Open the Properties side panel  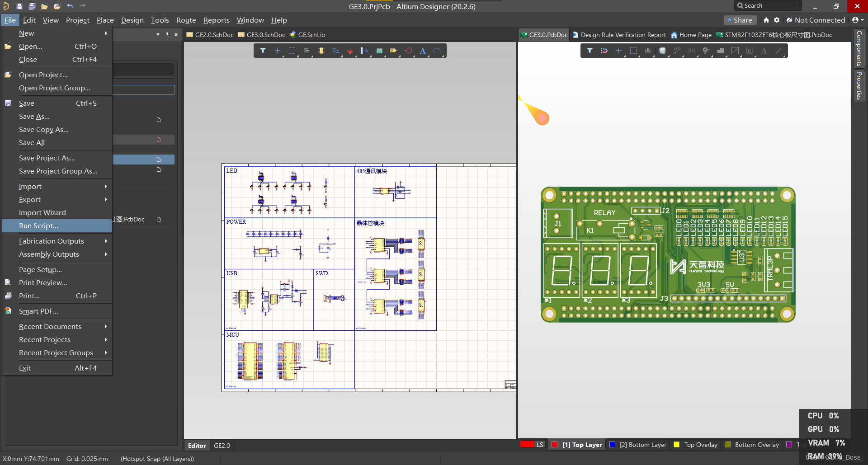click(859, 86)
